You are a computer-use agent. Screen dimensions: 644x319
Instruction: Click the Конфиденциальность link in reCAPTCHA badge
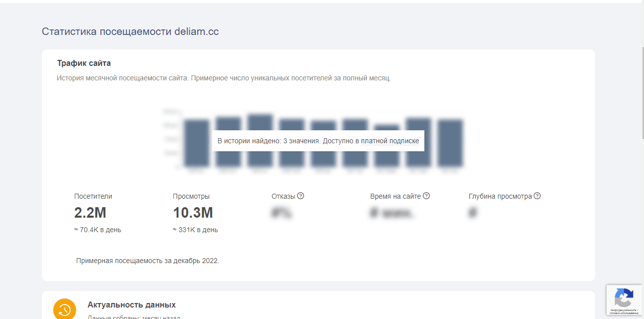622,310
